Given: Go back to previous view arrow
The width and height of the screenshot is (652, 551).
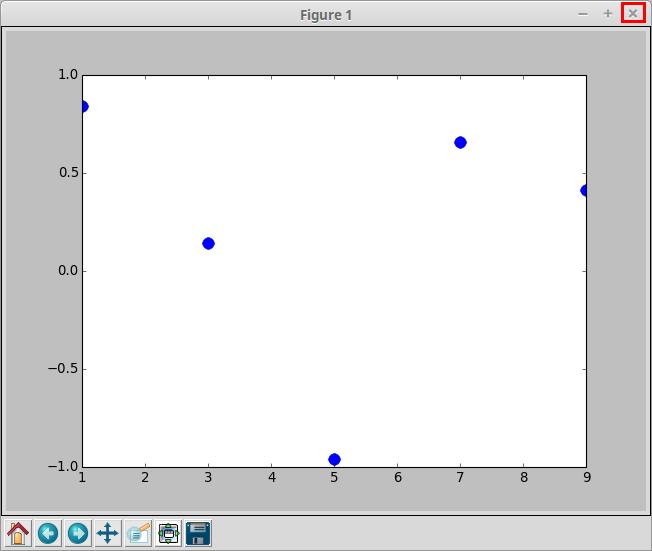Looking at the screenshot, I should [48, 533].
